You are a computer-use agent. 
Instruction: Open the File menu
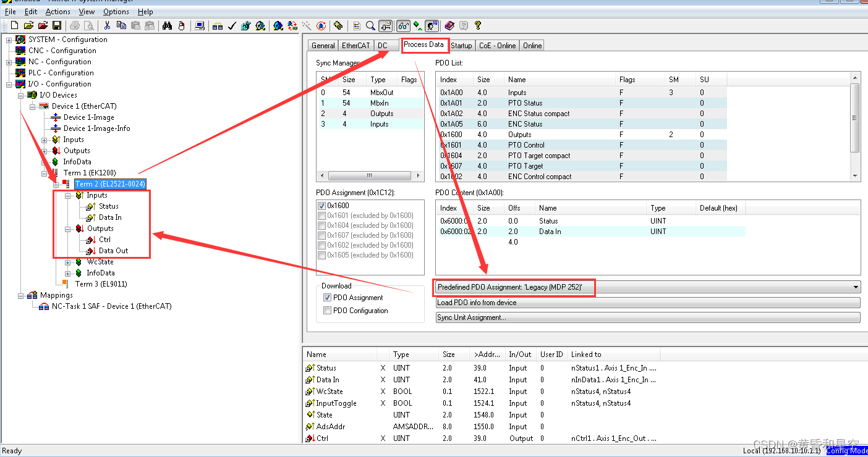click(x=11, y=12)
